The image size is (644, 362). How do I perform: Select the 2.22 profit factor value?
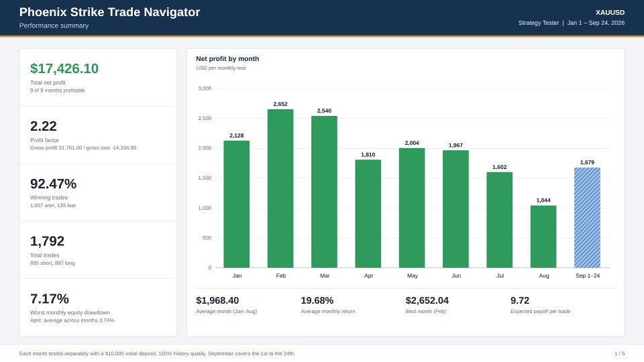(43, 126)
